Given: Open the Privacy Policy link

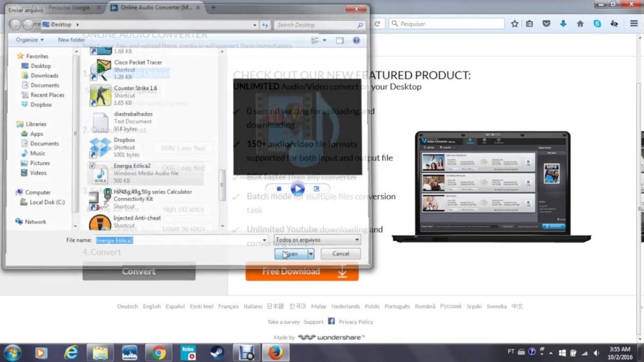Looking at the screenshot, I should click(x=356, y=322).
